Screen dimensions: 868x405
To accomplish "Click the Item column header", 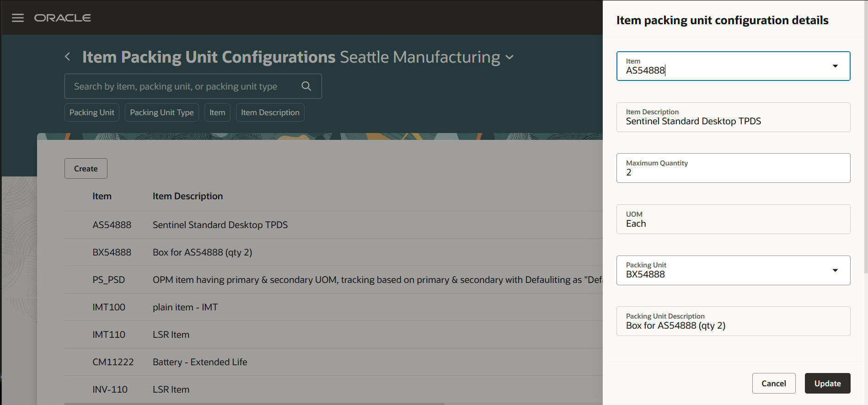I will 102,196.
